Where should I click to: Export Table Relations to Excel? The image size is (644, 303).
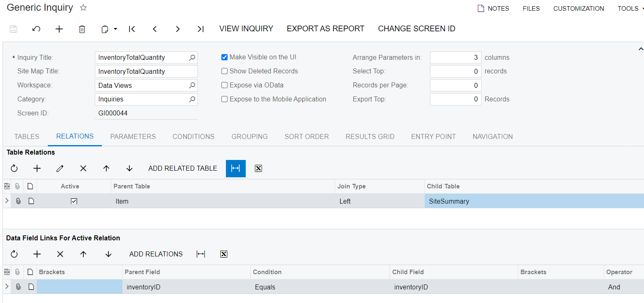259,168
